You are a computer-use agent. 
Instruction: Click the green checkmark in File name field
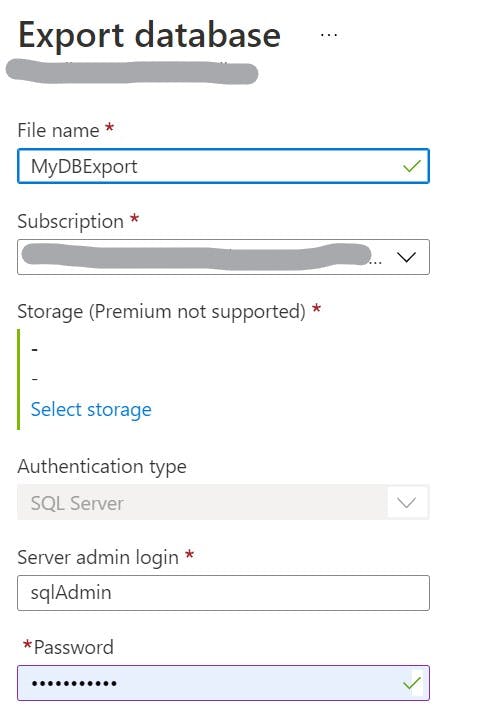(411, 166)
